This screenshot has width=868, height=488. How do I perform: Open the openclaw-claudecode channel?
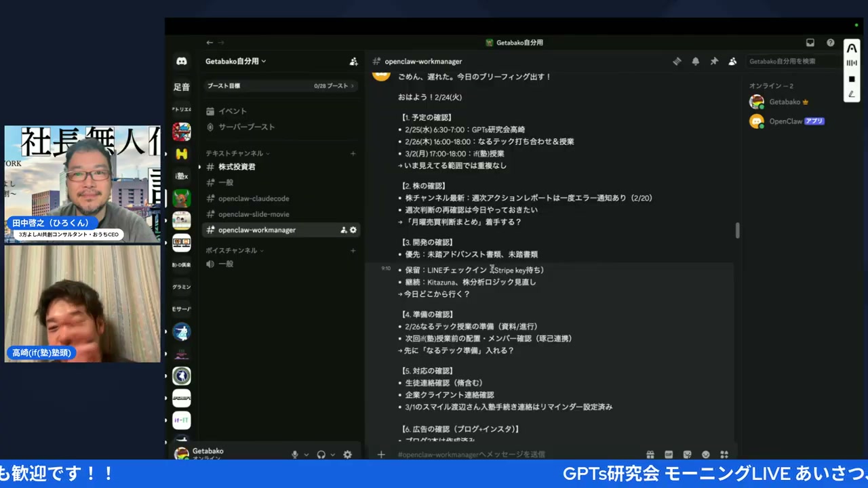[254, 198]
